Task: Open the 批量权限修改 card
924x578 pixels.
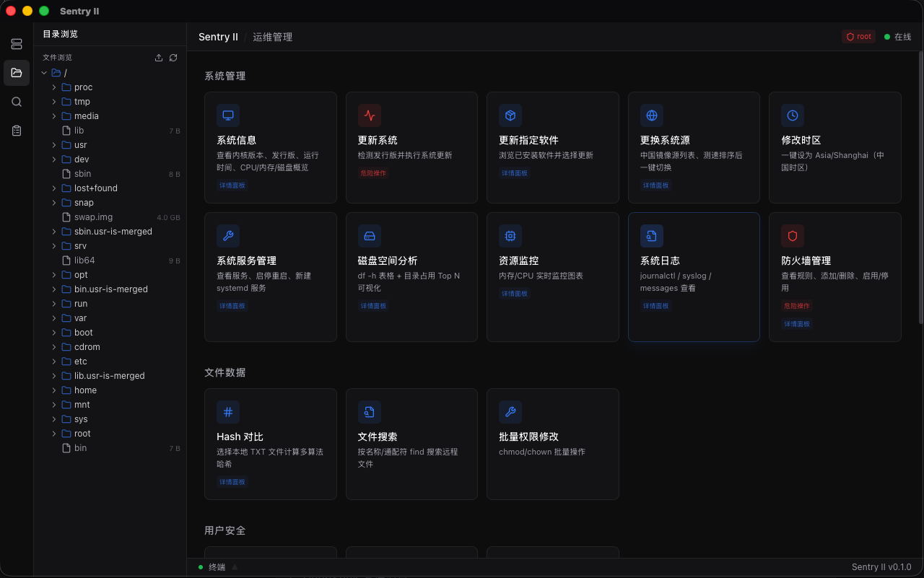Action: [x=553, y=444]
